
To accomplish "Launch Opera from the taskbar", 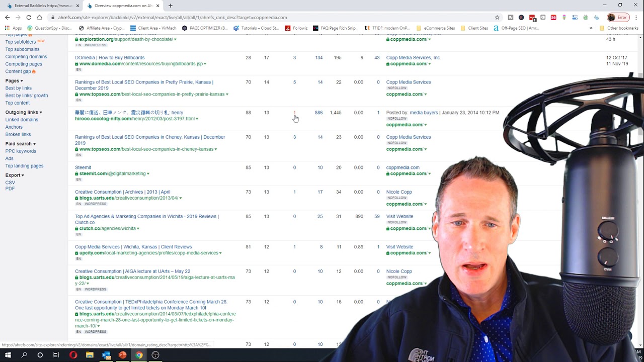I will tap(73, 355).
